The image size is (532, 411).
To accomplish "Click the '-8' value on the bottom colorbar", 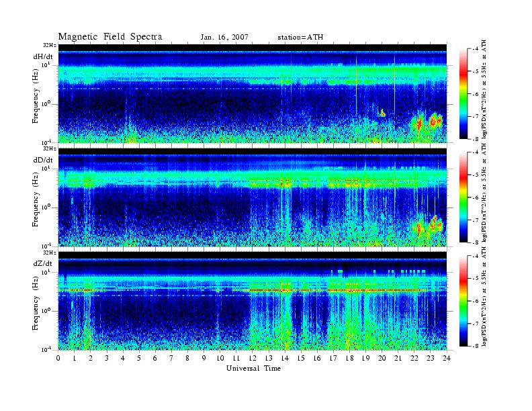I will coord(476,346).
